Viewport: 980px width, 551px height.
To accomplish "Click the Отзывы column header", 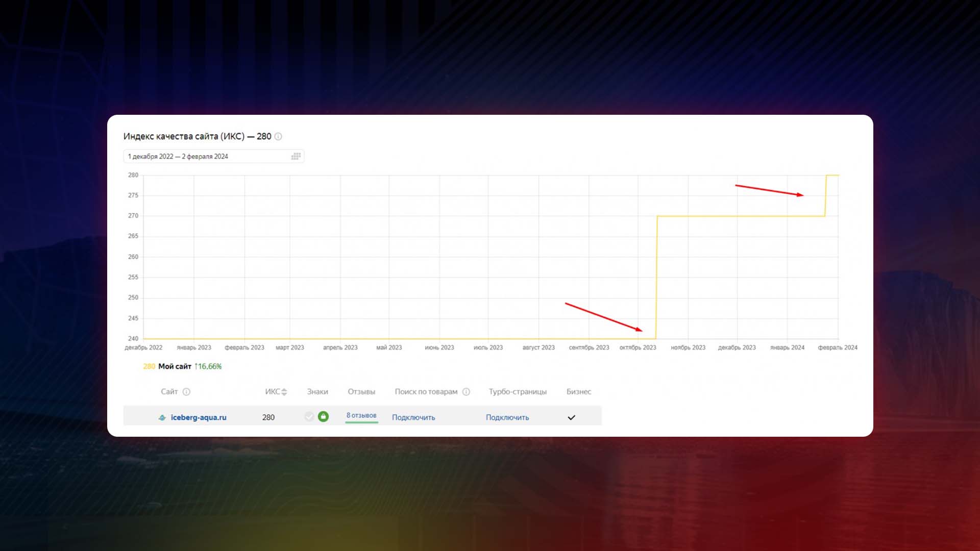I will tap(361, 392).
